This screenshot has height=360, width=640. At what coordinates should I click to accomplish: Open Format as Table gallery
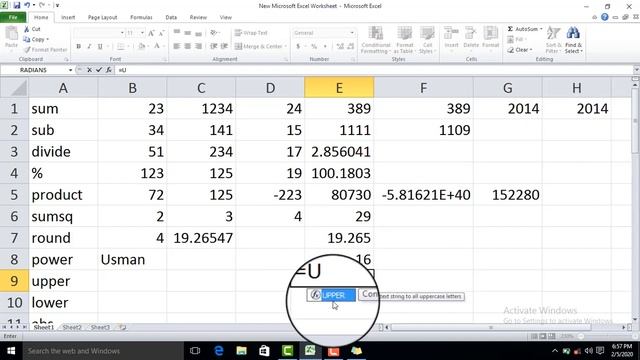coord(404,39)
